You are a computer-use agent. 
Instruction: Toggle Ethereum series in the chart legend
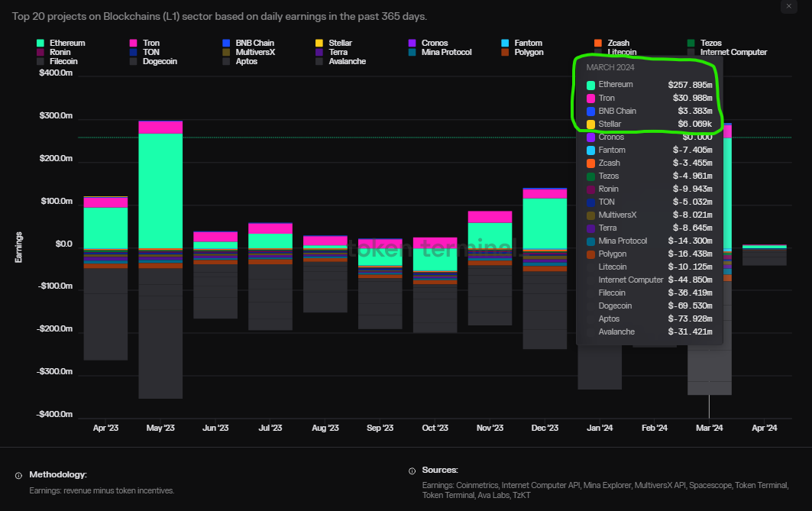pos(61,43)
